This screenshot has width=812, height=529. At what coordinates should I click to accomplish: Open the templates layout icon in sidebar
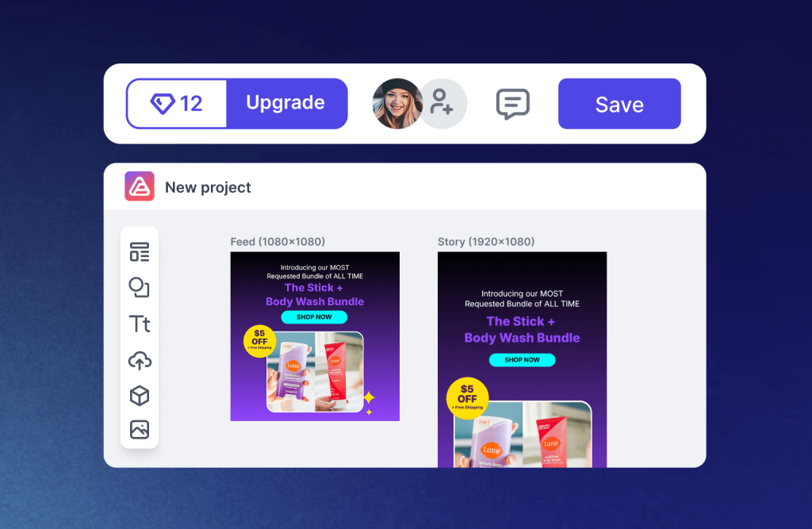pyautogui.click(x=140, y=251)
